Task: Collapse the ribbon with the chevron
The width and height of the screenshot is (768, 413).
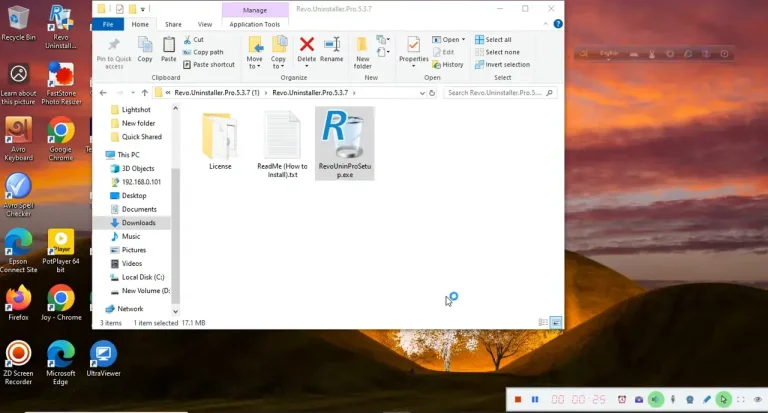Action: tap(546, 24)
